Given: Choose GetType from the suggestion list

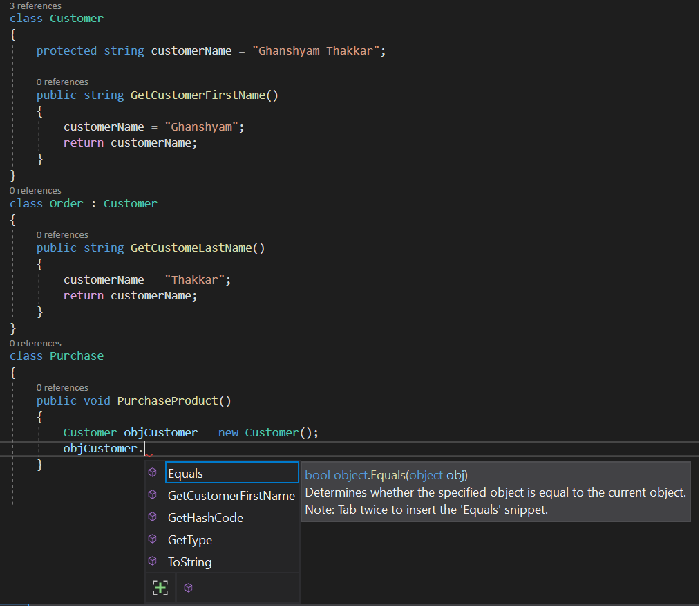Looking at the screenshot, I should pos(189,539).
